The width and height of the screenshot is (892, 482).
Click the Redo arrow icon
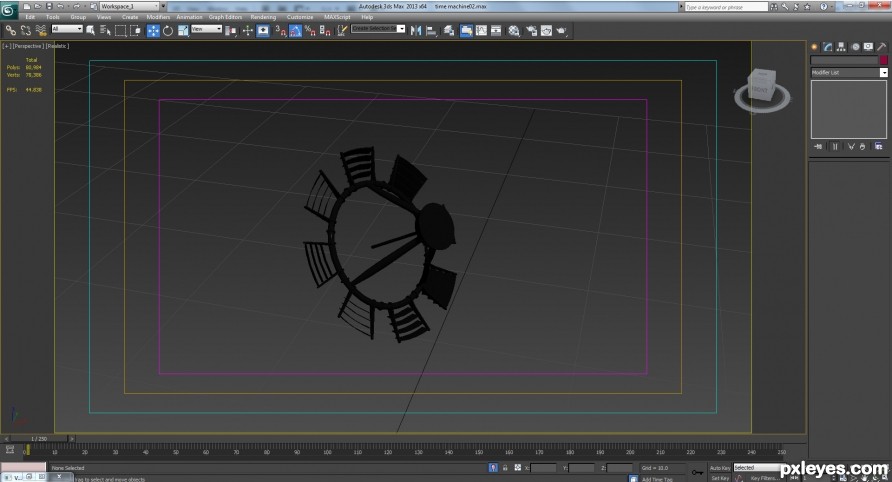pyautogui.click(x=76, y=6)
